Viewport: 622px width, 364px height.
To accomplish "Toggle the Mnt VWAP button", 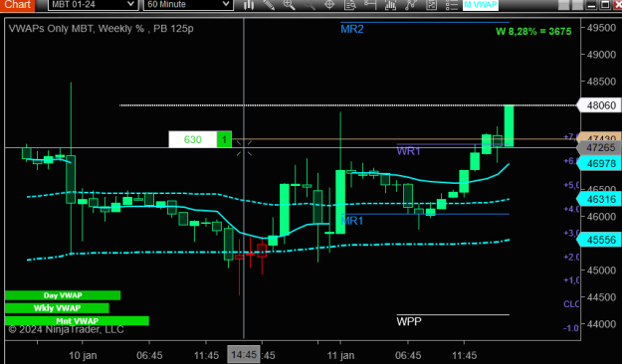I will coord(77,321).
